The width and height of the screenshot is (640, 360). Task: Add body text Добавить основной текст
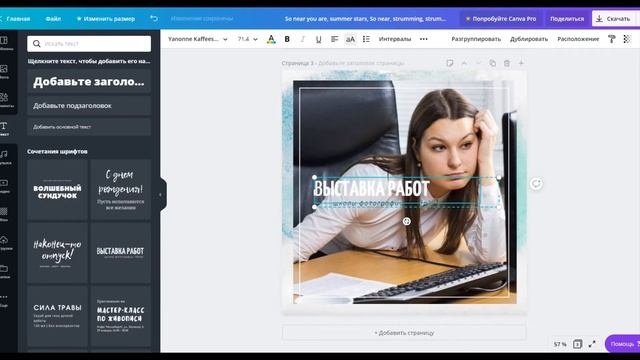point(89,127)
